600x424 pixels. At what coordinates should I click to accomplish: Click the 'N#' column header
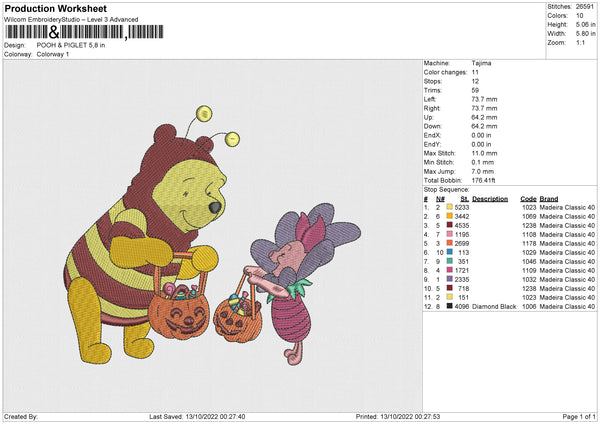tap(440, 199)
